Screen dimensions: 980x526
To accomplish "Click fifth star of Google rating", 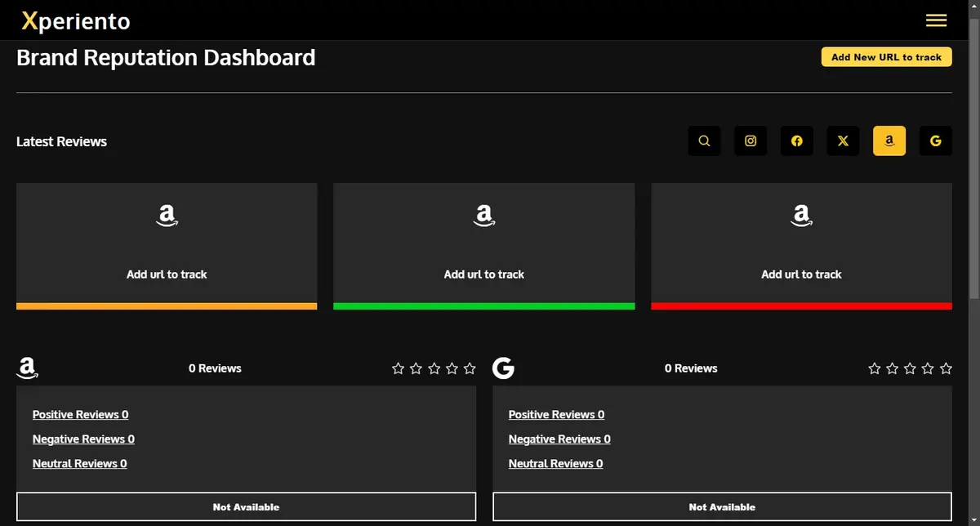I will (946, 368).
